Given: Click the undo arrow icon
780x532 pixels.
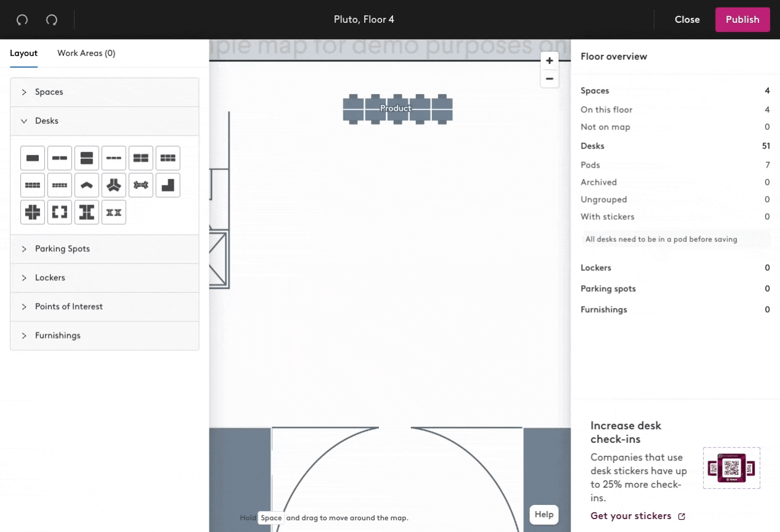Looking at the screenshot, I should tap(22, 20).
